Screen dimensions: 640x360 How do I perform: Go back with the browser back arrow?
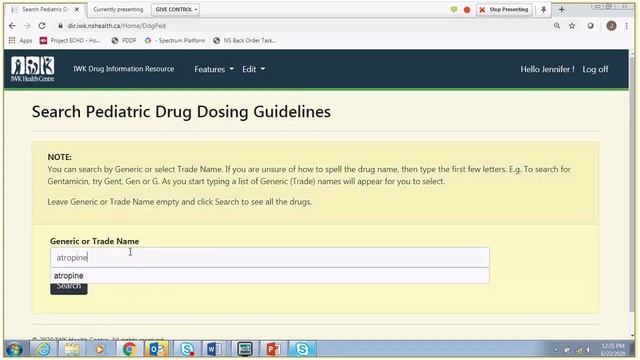[12, 26]
